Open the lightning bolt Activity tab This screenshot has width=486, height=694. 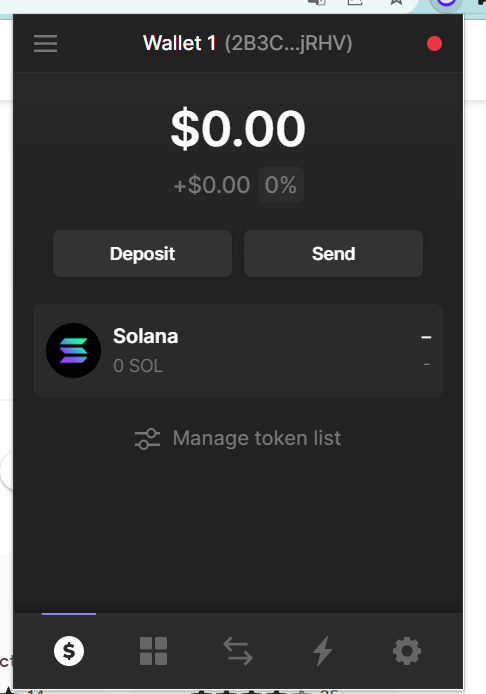click(x=323, y=651)
